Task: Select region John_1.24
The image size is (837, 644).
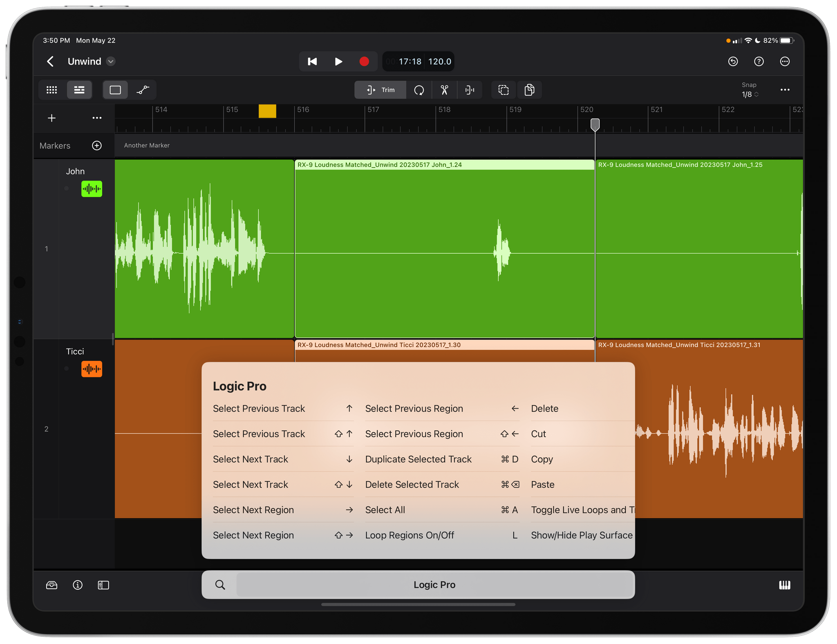Action: click(444, 248)
